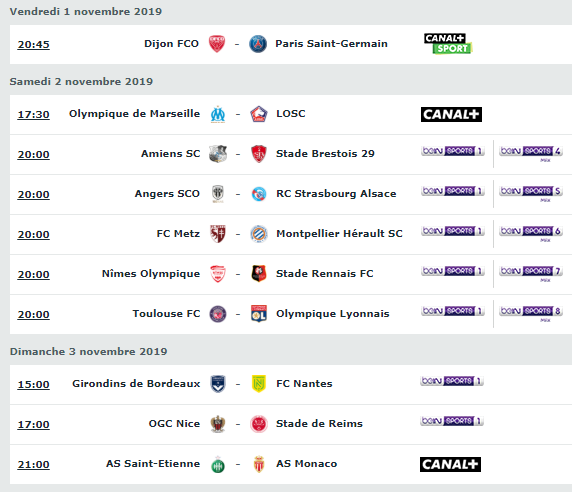Open the 20:45 kickoff time link
The width and height of the screenshot is (572, 492).
coord(34,44)
